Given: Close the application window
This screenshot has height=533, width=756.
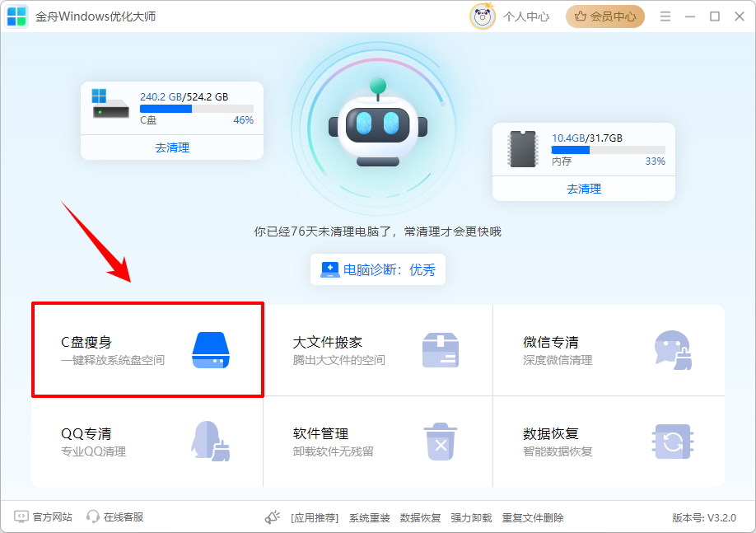Looking at the screenshot, I should 740,16.
